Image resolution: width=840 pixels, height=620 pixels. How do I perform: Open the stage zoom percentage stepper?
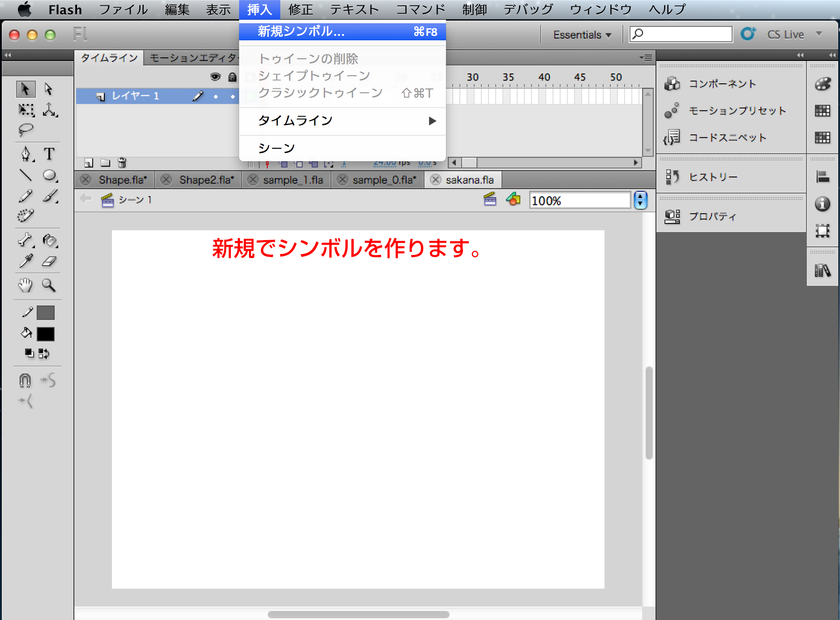pos(640,200)
